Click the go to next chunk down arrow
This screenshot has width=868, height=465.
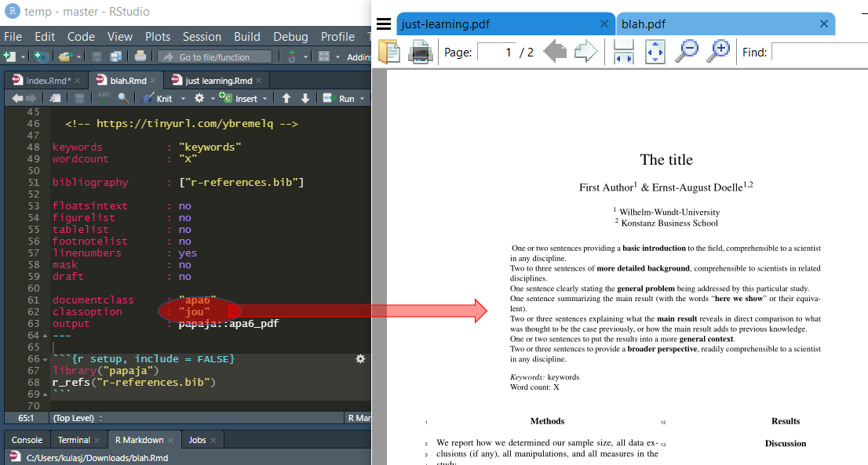305,99
